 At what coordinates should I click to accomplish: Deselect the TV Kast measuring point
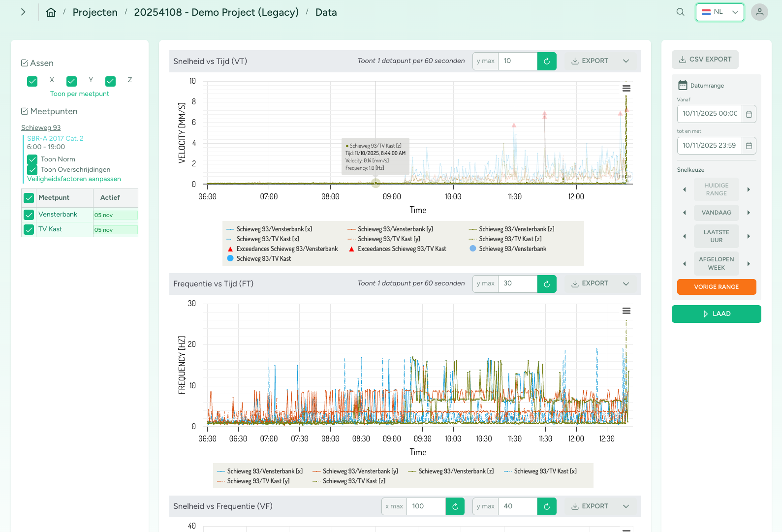point(29,230)
